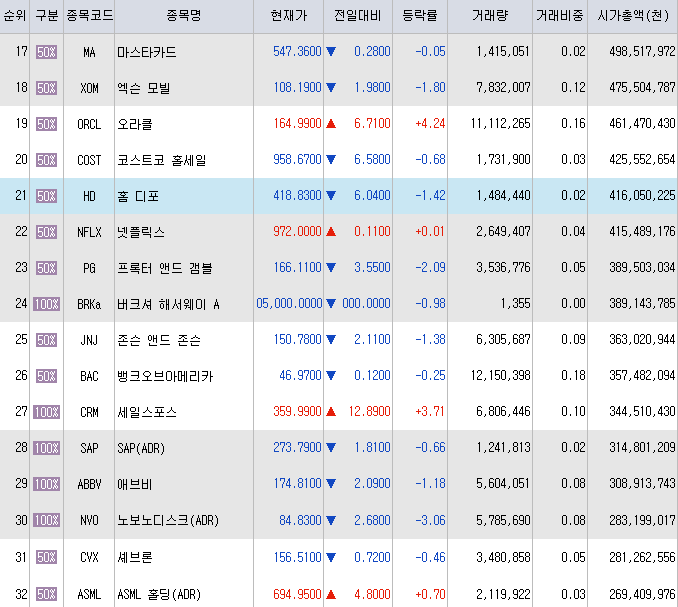This screenshot has height=607, width=678.
Task: Select stock name 프록터 앤드 갬블
Action: [x=164, y=268]
